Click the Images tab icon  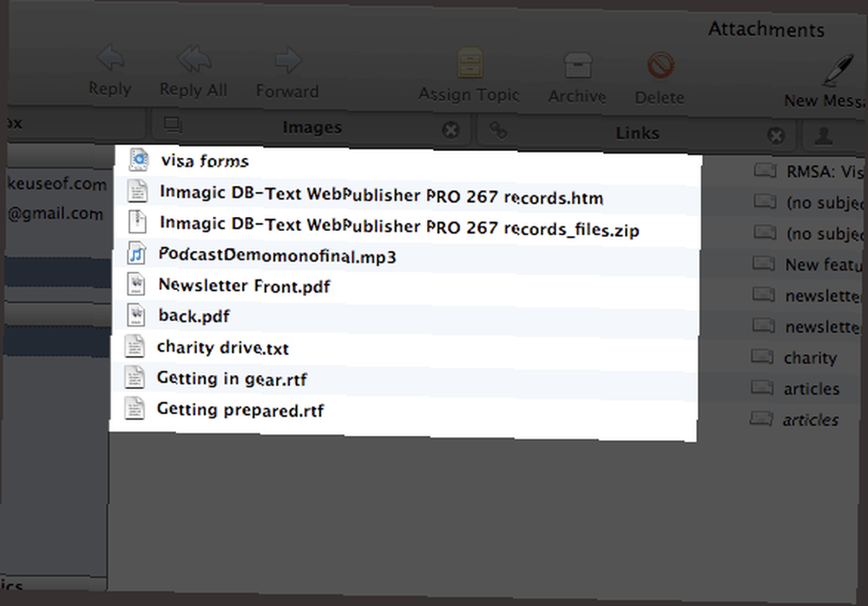173,125
